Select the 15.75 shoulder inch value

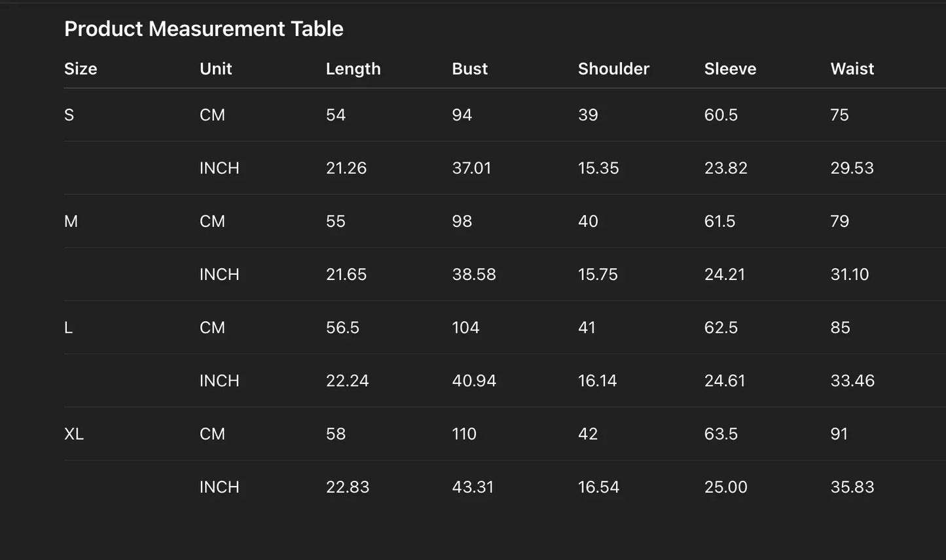pyautogui.click(x=598, y=275)
